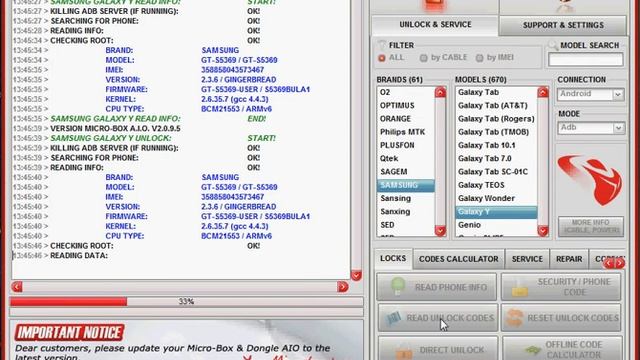Click the padlock icon on Security button
Screen dimensions: 640x360
point(520,288)
